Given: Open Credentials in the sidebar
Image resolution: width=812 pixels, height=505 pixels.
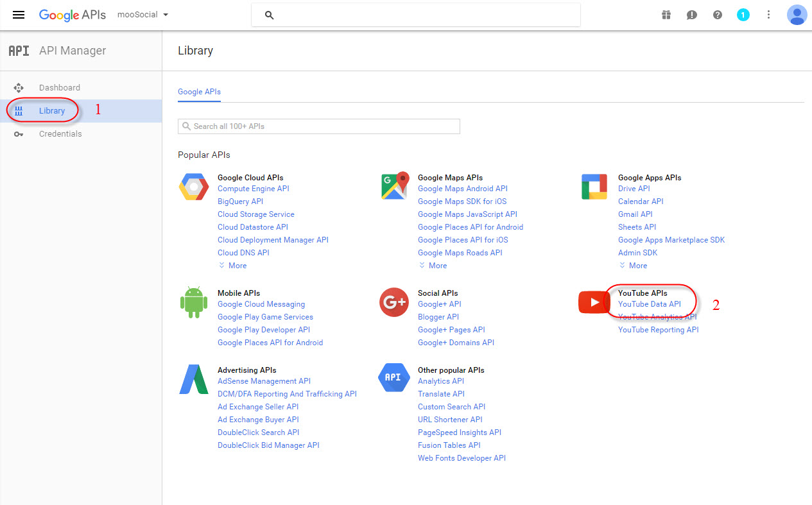Looking at the screenshot, I should (60, 134).
